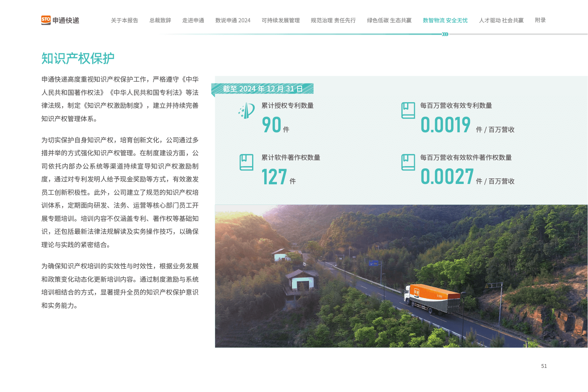Open the 走进申通 section
This screenshot has width=588, height=392.
(x=193, y=20)
